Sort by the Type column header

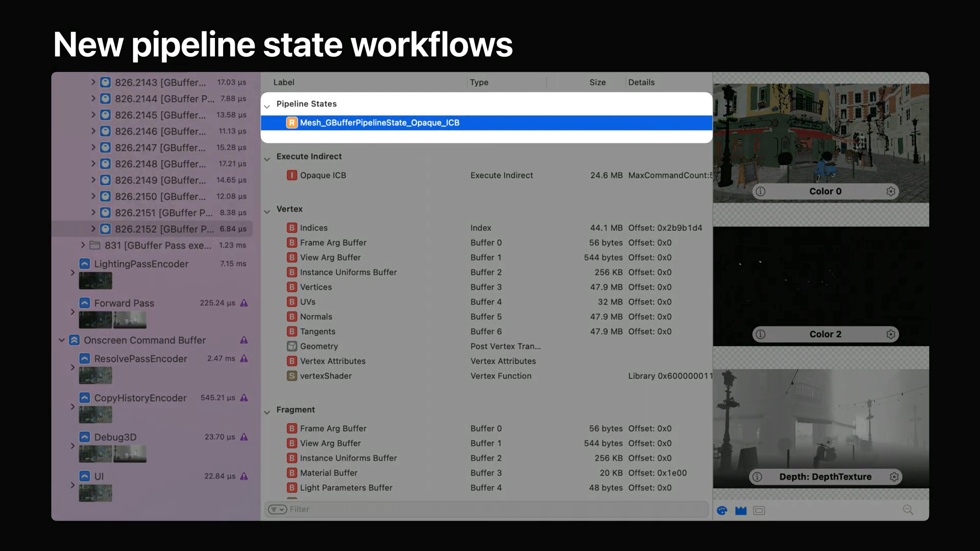pyautogui.click(x=479, y=82)
